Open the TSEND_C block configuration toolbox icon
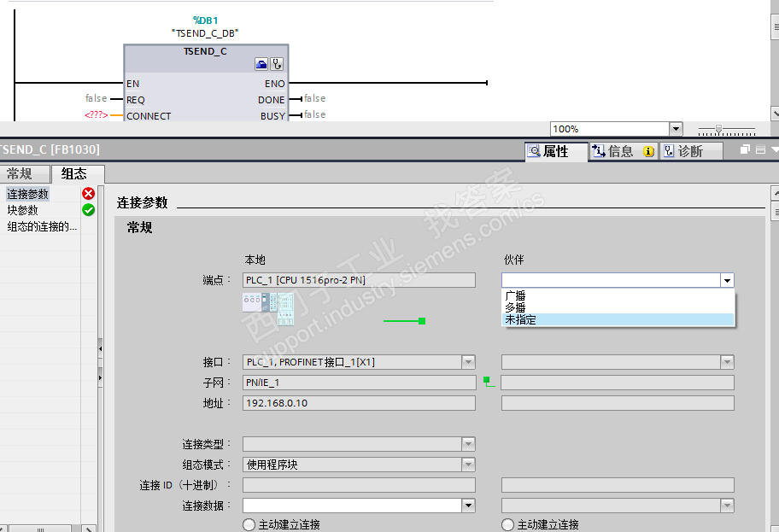This screenshot has height=532, width=779. [x=261, y=63]
